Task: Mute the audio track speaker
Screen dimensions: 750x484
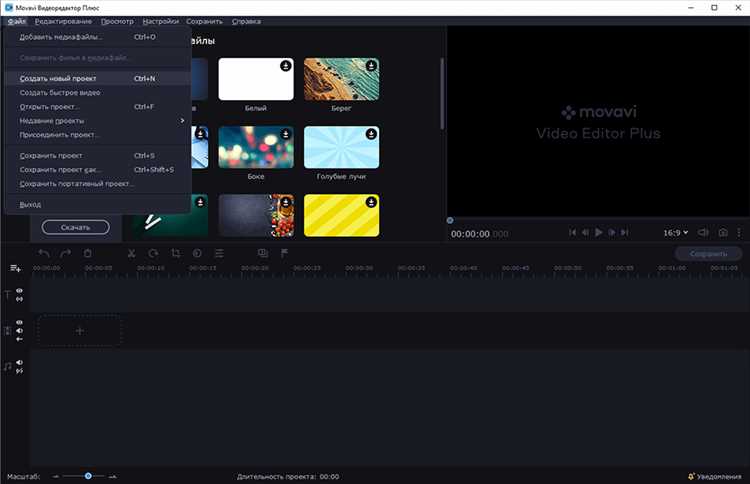Action: (x=19, y=363)
